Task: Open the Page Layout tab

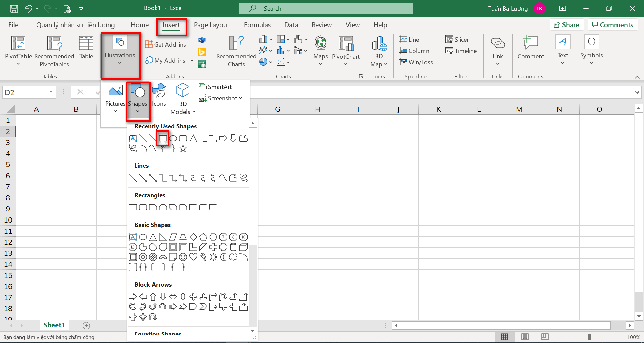Action: click(x=211, y=25)
